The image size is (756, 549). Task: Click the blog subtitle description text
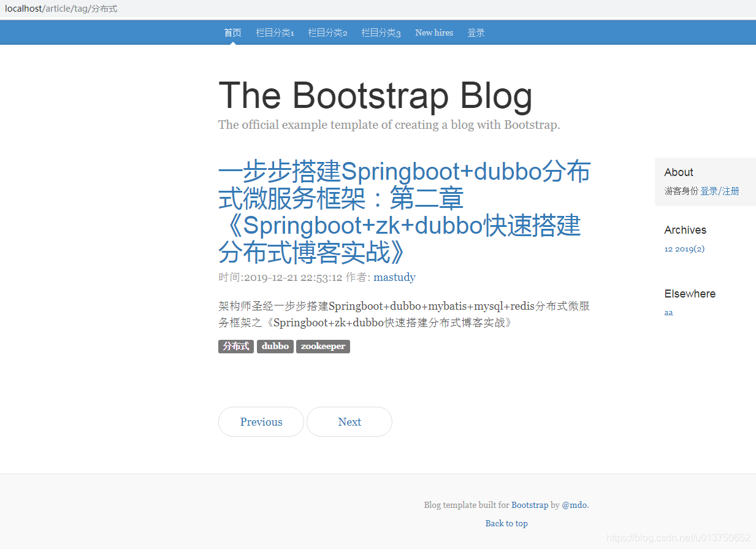point(389,125)
